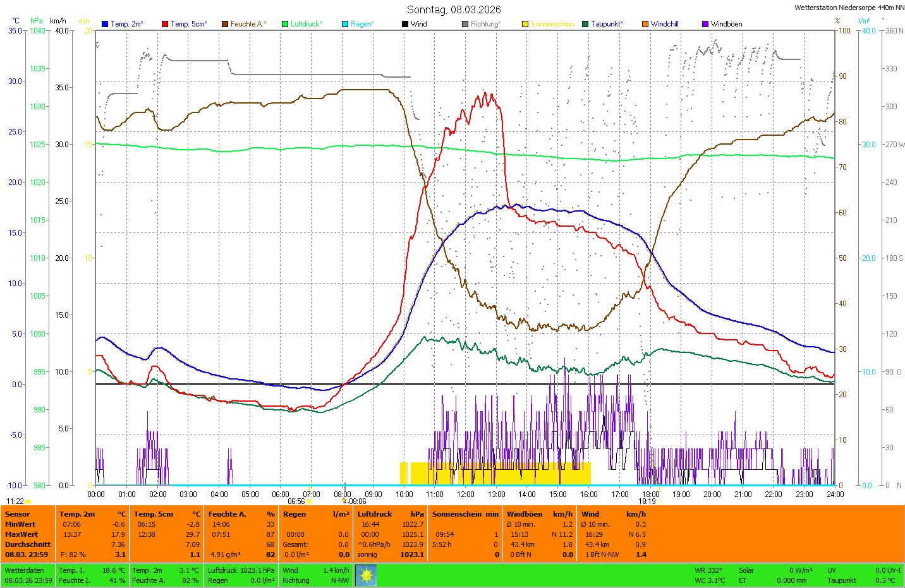Click the Sonnenschein column header in table
The image size is (905, 588).
[456, 514]
